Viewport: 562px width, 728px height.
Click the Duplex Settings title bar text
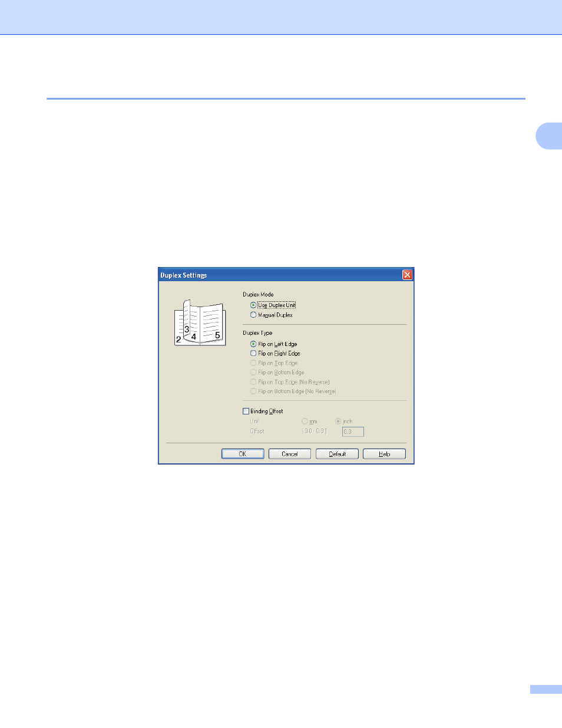184,275
